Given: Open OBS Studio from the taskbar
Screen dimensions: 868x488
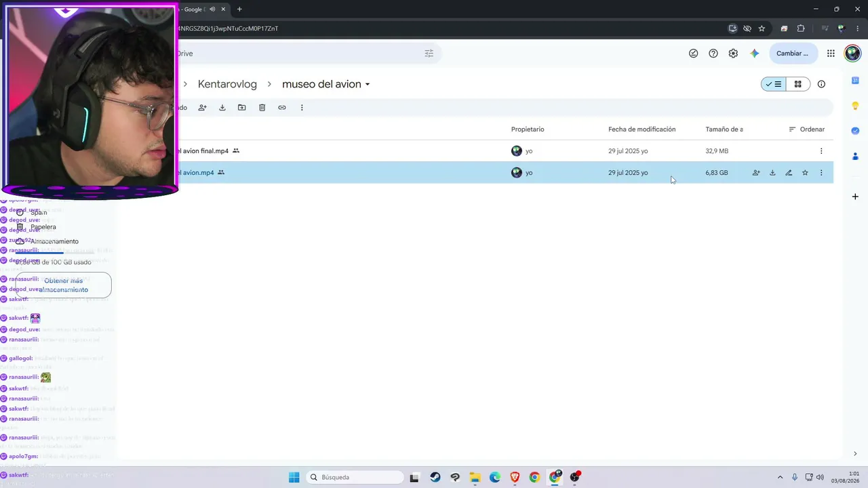Looking at the screenshot, I should point(575,477).
